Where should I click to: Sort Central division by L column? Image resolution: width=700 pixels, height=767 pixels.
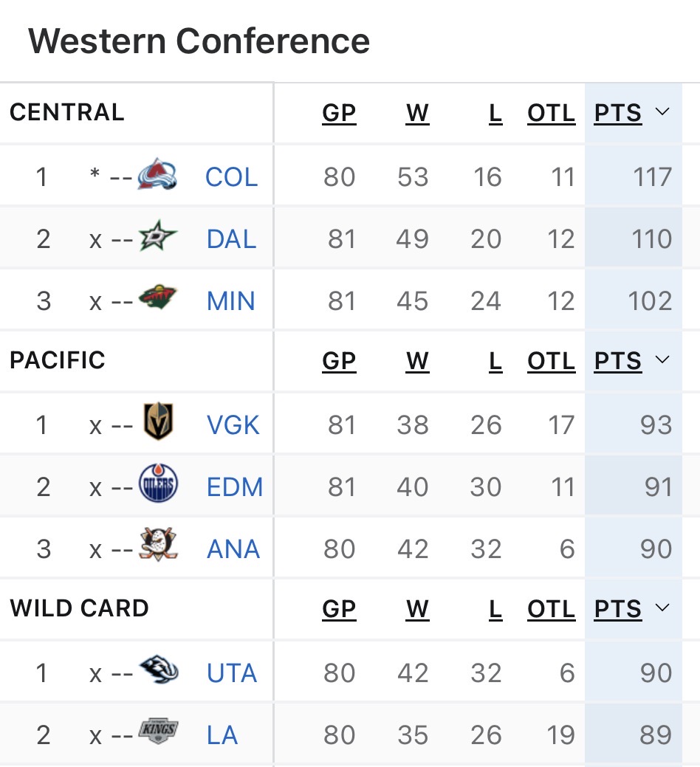pos(495,113)
